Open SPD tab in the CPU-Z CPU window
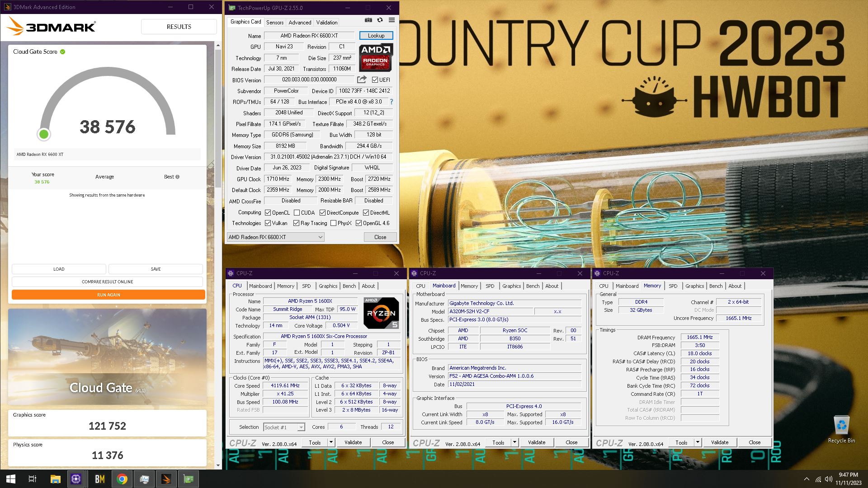This screenshot has width=868, height=488. pos(307,286)
